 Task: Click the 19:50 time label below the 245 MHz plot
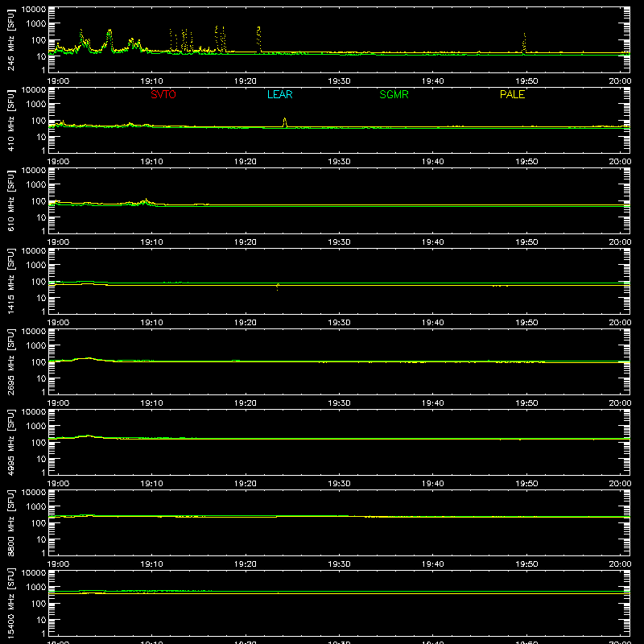point(526,81)
